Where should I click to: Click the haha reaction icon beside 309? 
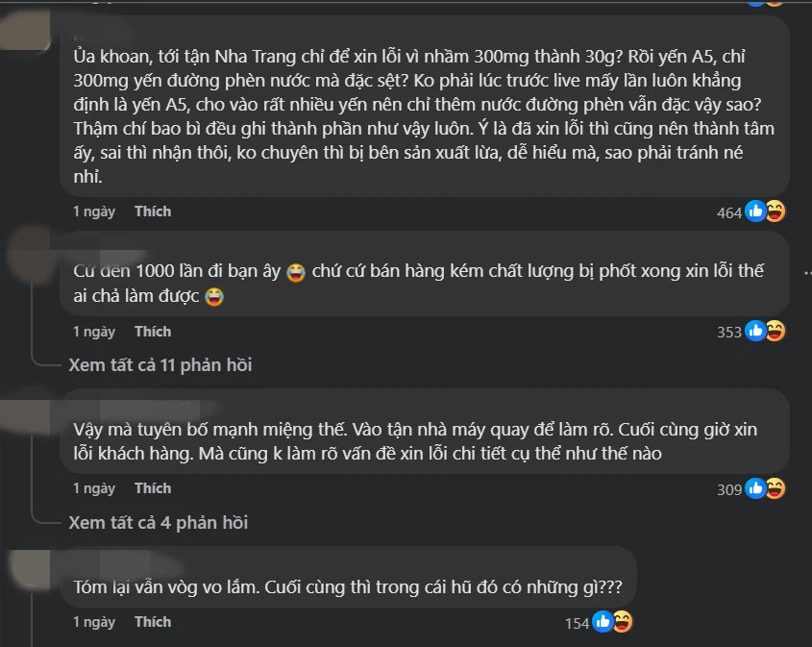(775, 488)
